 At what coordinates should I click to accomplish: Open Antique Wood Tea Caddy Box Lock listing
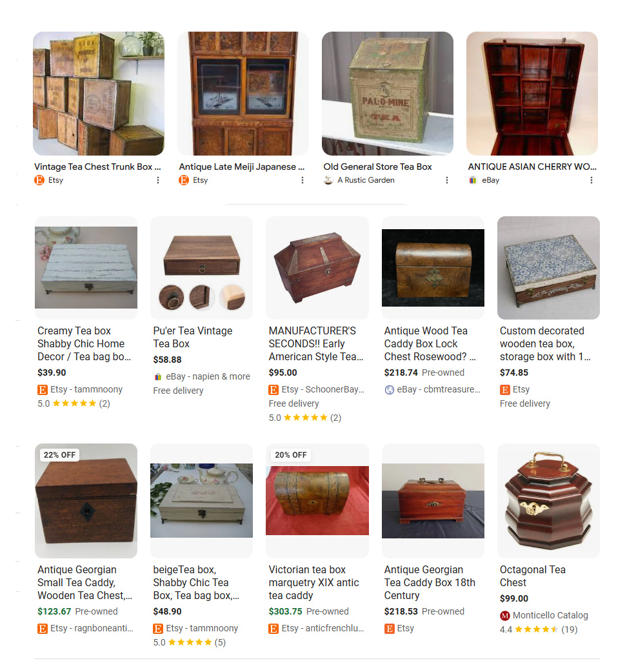(430, 343)
